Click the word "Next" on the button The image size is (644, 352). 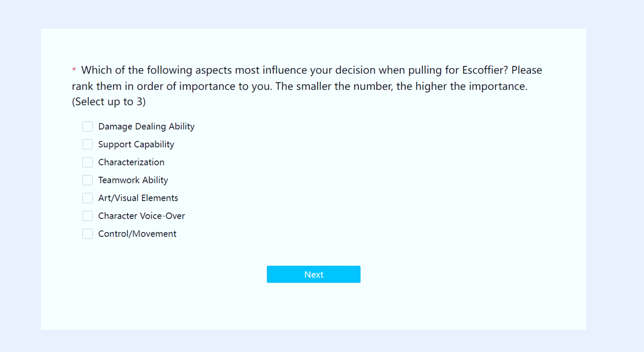point(314,275)
